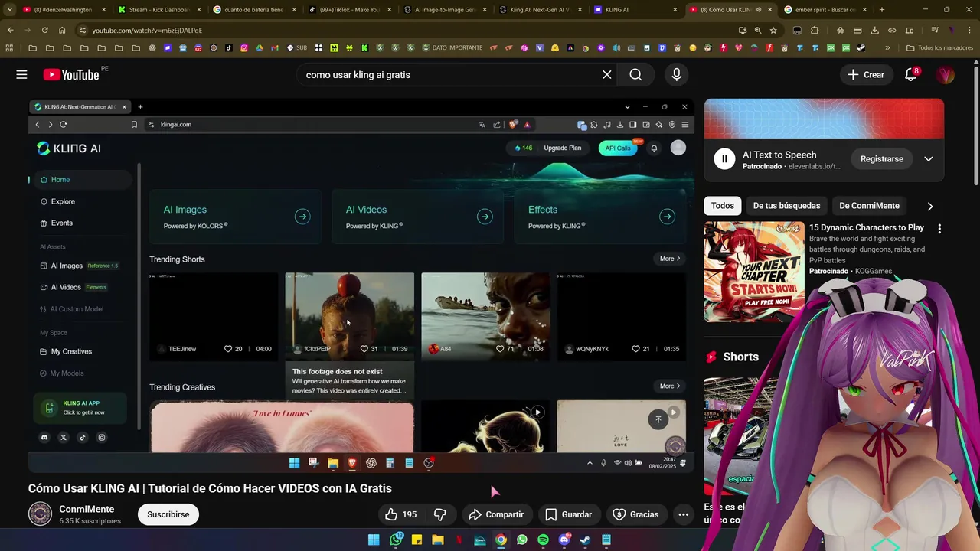Click the Crear button

(x=865, y=74)
